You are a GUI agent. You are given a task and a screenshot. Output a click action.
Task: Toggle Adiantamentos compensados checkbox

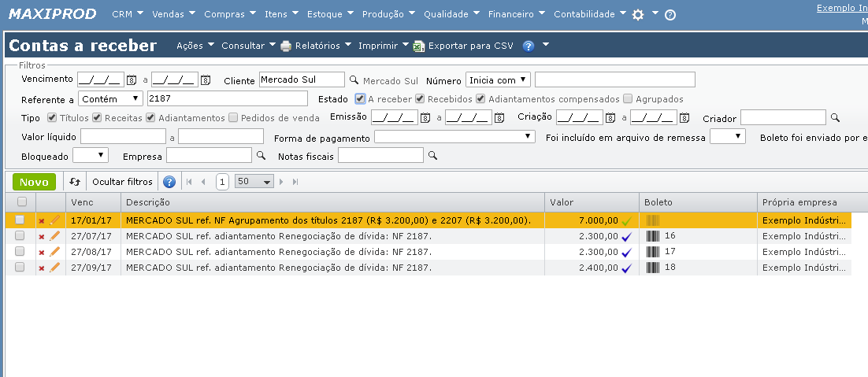480,99
